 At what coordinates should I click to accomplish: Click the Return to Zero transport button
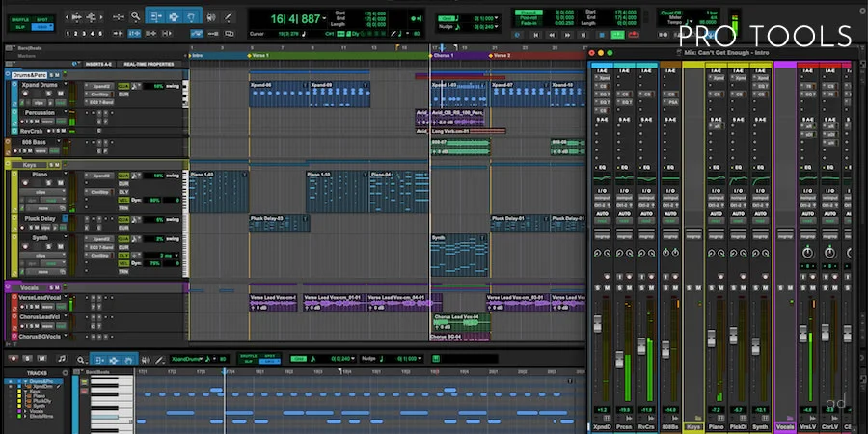point(535,35)
